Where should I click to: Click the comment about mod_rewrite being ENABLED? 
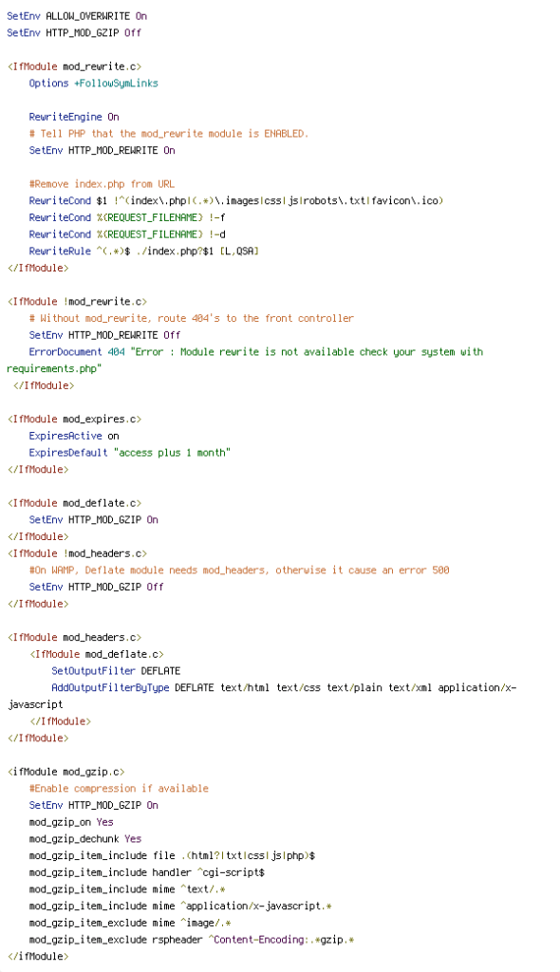click(x=169, y=133)
